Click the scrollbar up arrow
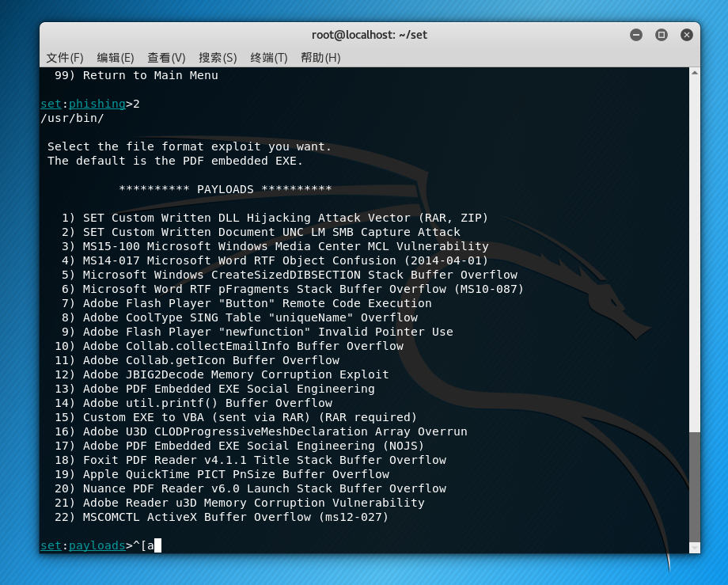The height and width of the screenshot is (585, 728). 695,73
